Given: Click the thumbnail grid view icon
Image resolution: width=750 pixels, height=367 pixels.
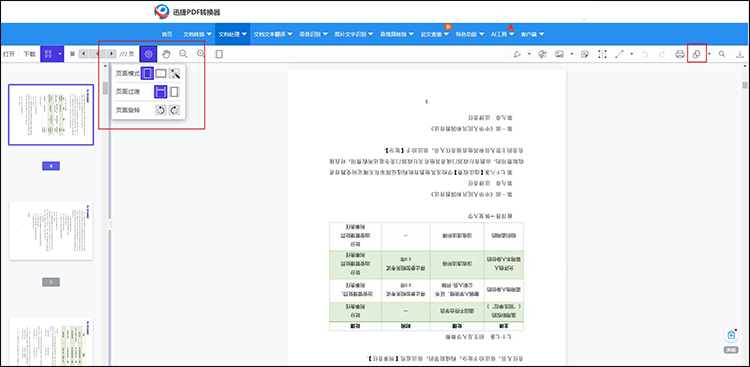Looking at the screenshot, I should 48,54.
